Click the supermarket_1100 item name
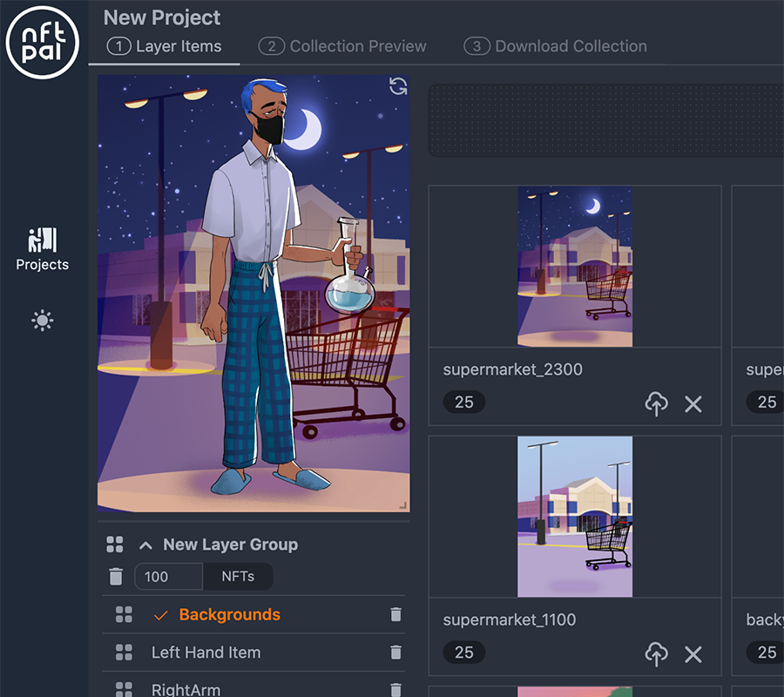 pyautogui.click(x=510, y=620)
